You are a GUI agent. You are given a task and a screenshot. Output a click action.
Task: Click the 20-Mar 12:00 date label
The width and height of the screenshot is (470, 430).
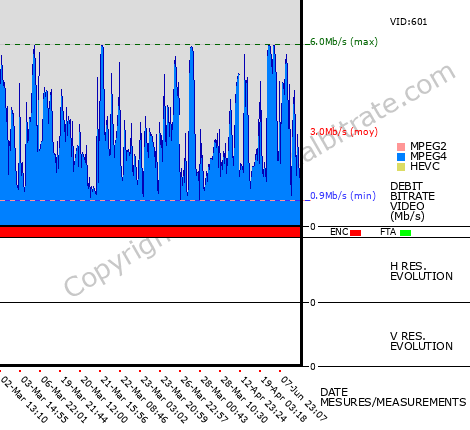point(103,400)
